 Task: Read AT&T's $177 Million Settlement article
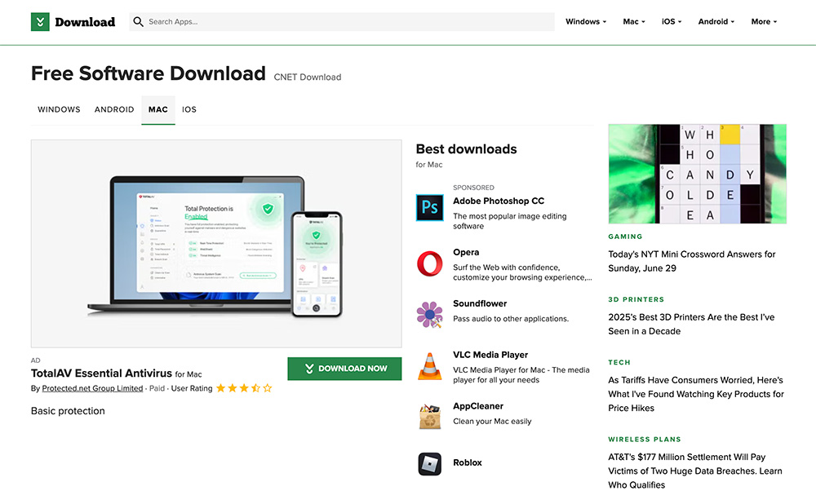pyautogui.click(x=694, y=471)
